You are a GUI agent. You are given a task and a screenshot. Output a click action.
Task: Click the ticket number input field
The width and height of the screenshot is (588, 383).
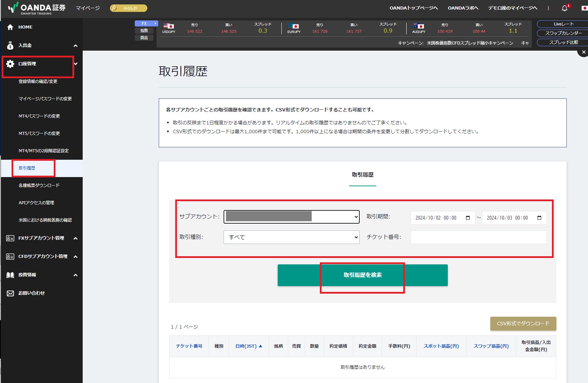pos(478,237)
